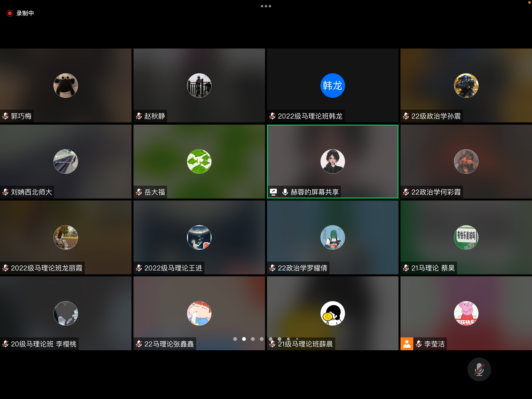Click 21马理论 蔡昊's muted microphone icon
The image size is (532, 399).
[x=406, y=268]
